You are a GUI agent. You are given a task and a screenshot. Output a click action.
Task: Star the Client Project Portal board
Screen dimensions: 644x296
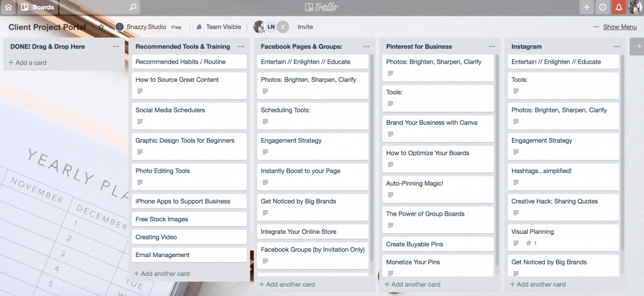coord(101,26)
